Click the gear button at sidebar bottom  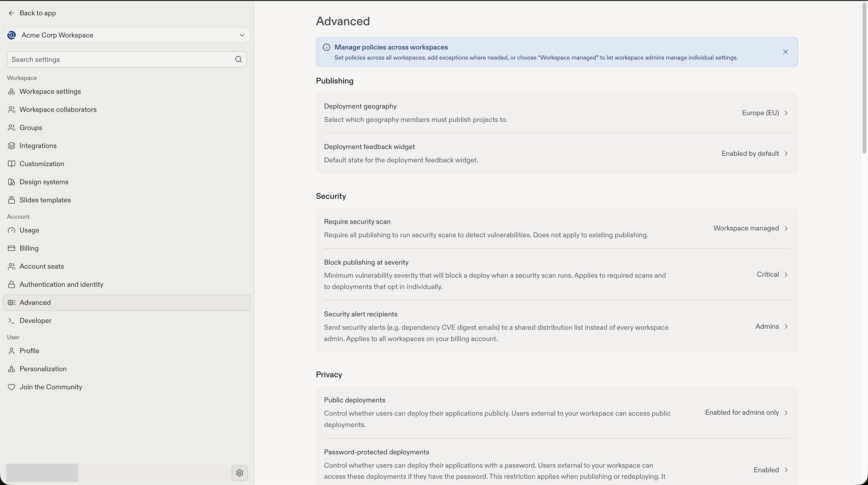[x=240, y=473]
